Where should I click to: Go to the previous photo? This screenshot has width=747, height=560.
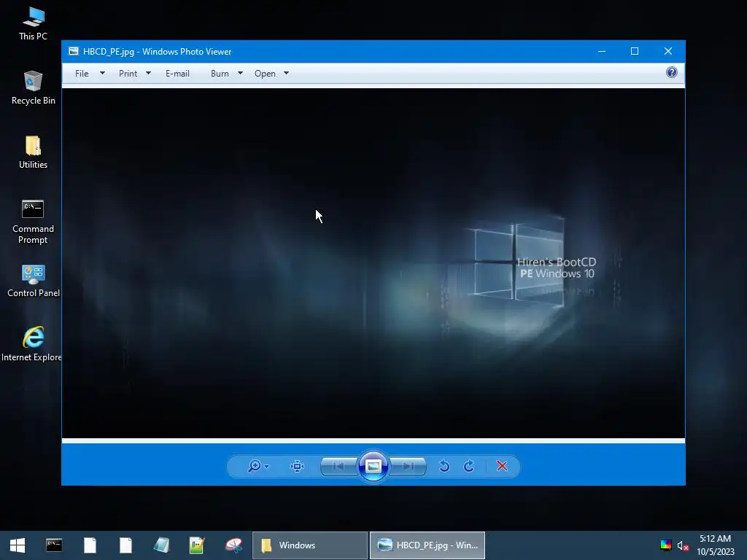click(x=338, y=466)
